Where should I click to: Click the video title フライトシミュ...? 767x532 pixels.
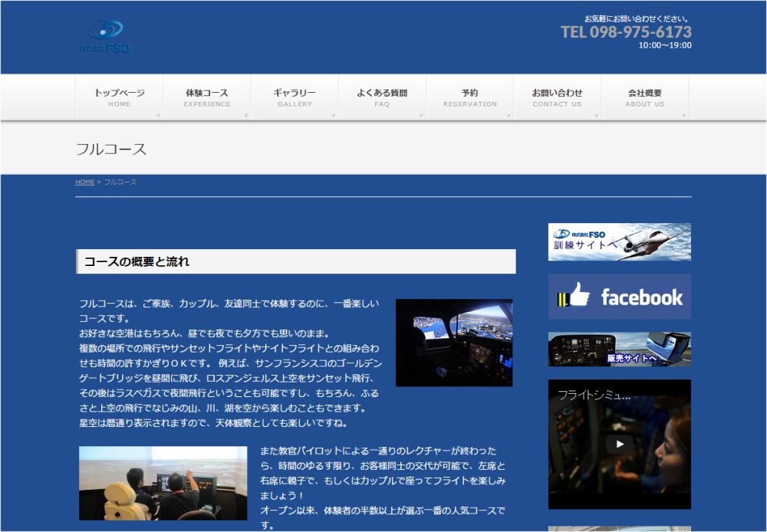click(x=594, y=396)
